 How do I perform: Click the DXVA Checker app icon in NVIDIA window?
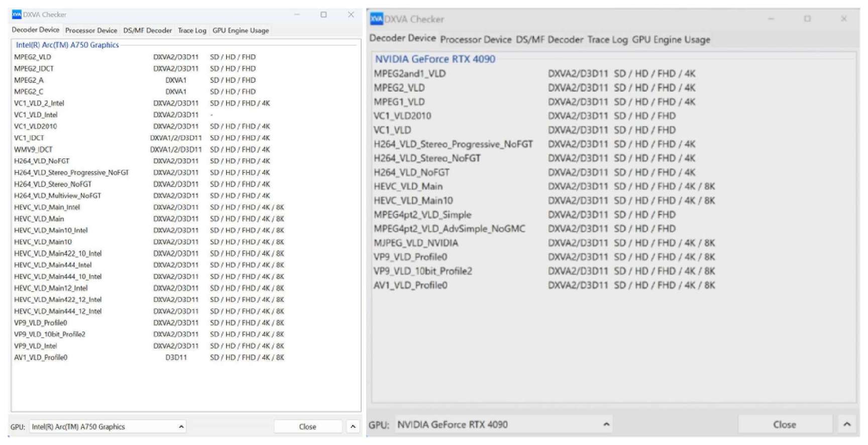376,19
